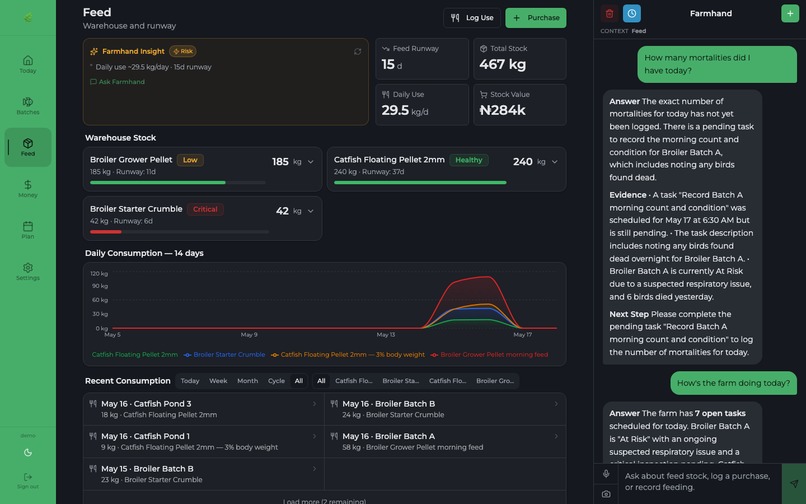The height and width of the screenshot is (504, 806).
Task: Filter recent consumption by Week
Action: (218, 381)
